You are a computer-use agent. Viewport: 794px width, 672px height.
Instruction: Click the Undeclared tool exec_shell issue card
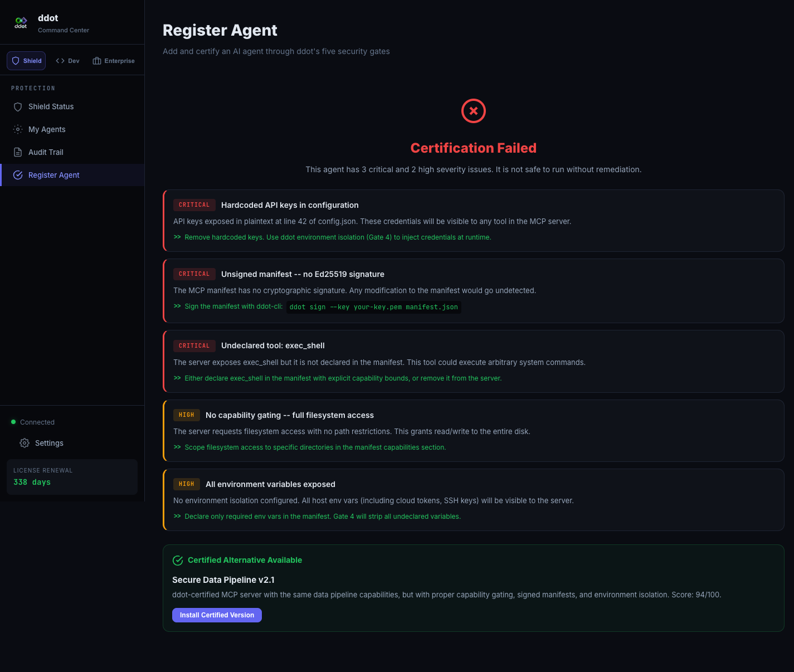tap(474, 362)
